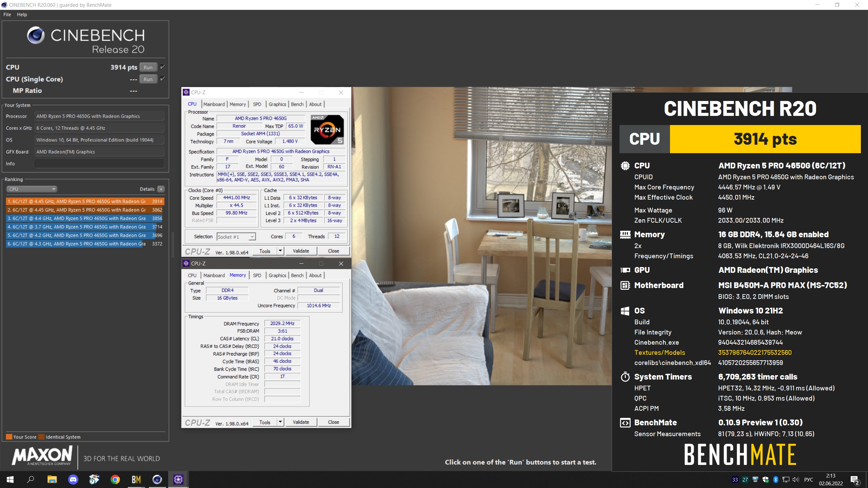Open the Tools dropdown arrow in upper CPU-Z

(x=280, y=251)
